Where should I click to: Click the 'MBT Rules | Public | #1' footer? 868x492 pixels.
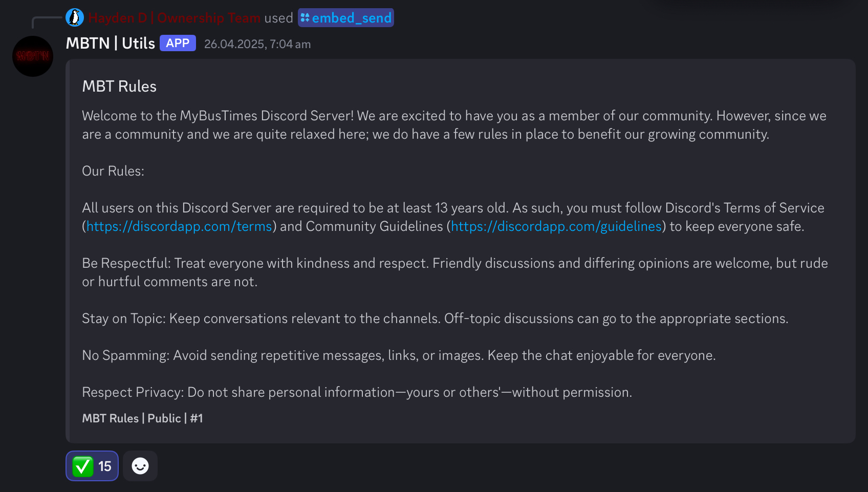pos(143,418)
